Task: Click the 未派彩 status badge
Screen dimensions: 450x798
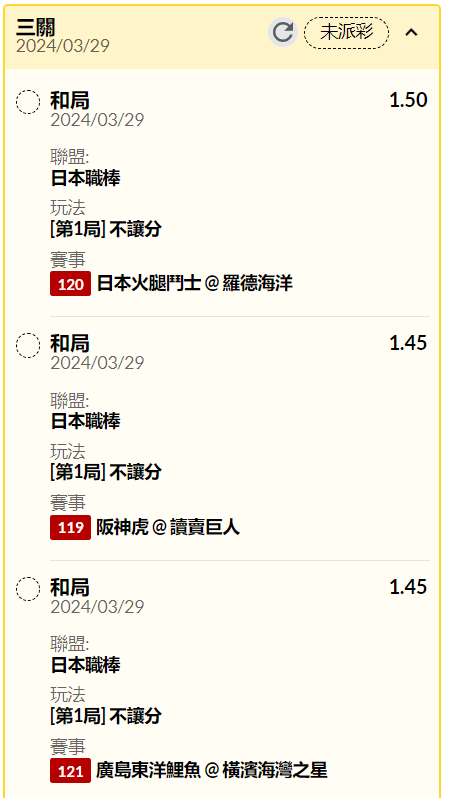Action: click(x=347, y=33)
